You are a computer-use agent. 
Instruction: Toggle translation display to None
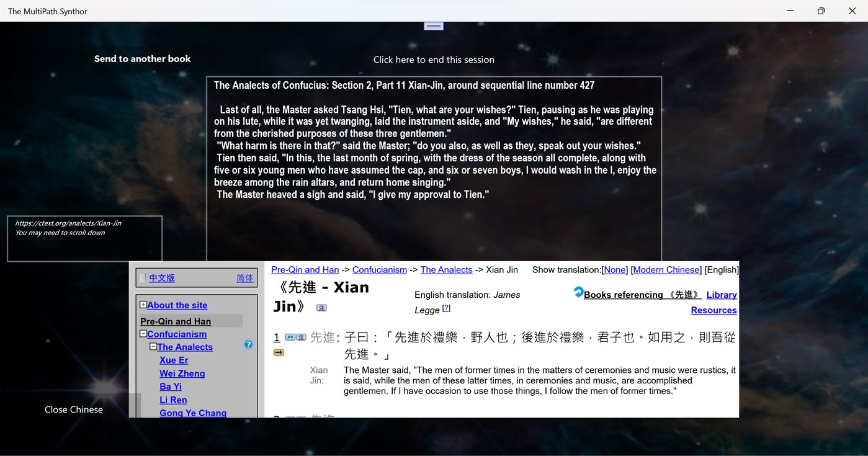coord(614,269)
